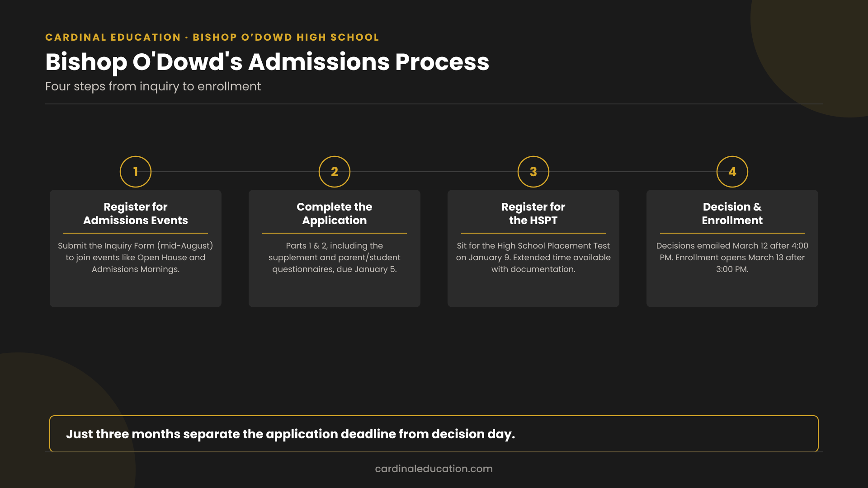The height and width of the screenshot is (488, 868).
Task: Click the 'Parts 1 & 2' description text
Action: pyautogui.click(x=335, y=257)
